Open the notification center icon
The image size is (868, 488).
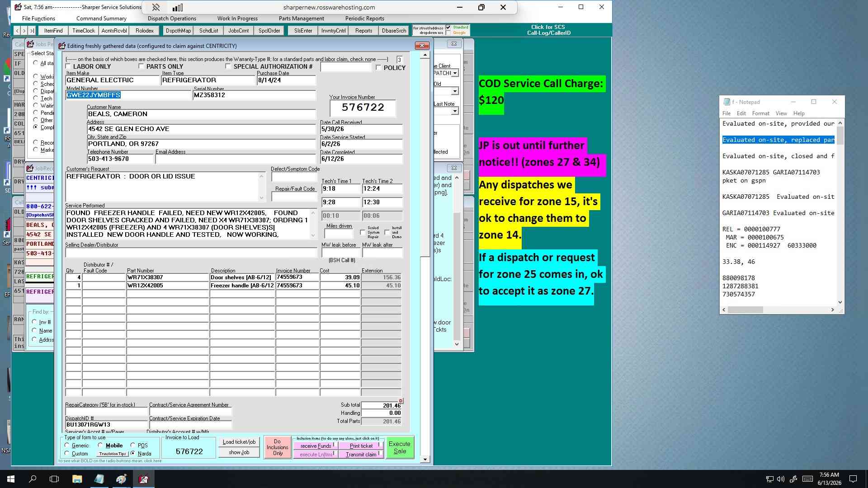click(x=853, y=479)
